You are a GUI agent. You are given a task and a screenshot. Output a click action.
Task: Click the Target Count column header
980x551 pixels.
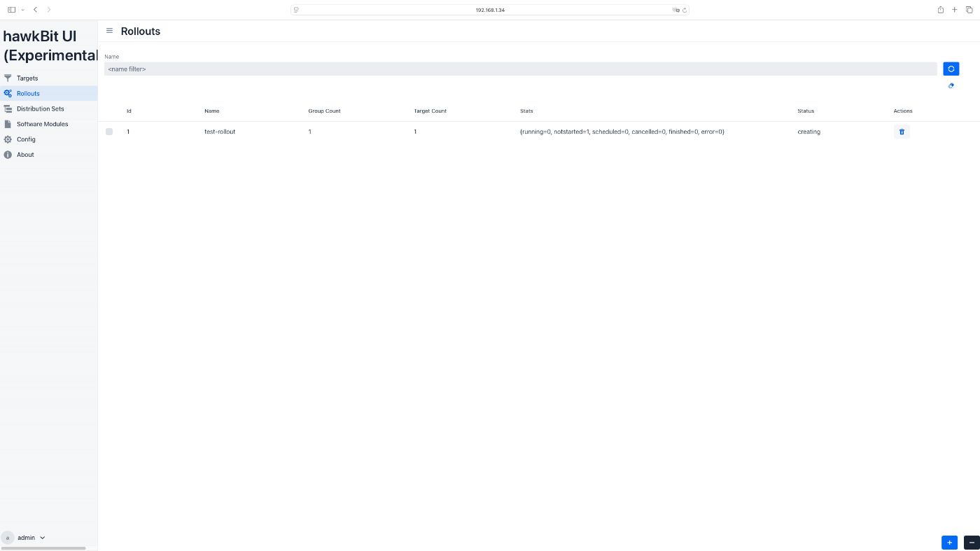click(430, 111)
